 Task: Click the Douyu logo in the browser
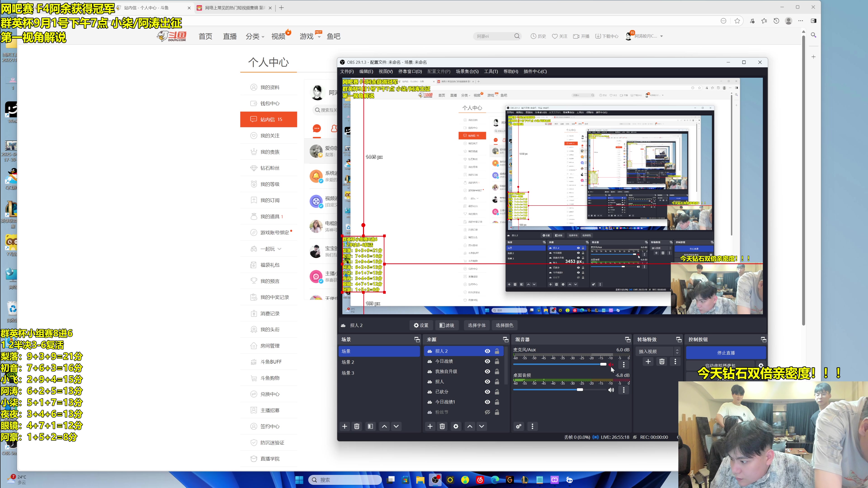(172, 36)
